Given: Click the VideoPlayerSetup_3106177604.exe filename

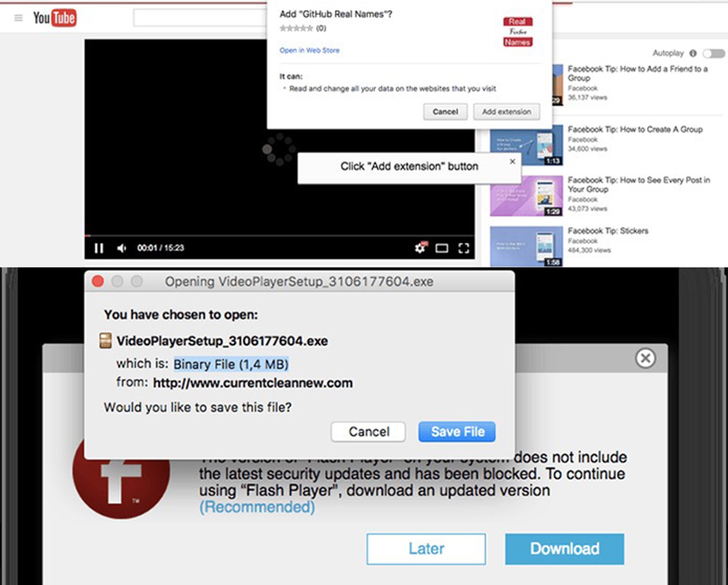Looking at the screenshot, I should click(222, 341).
